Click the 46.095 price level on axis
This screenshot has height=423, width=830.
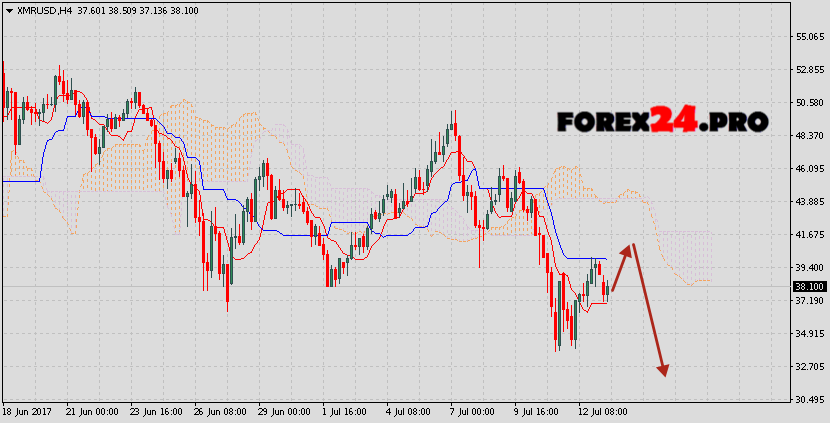point(808,169)
